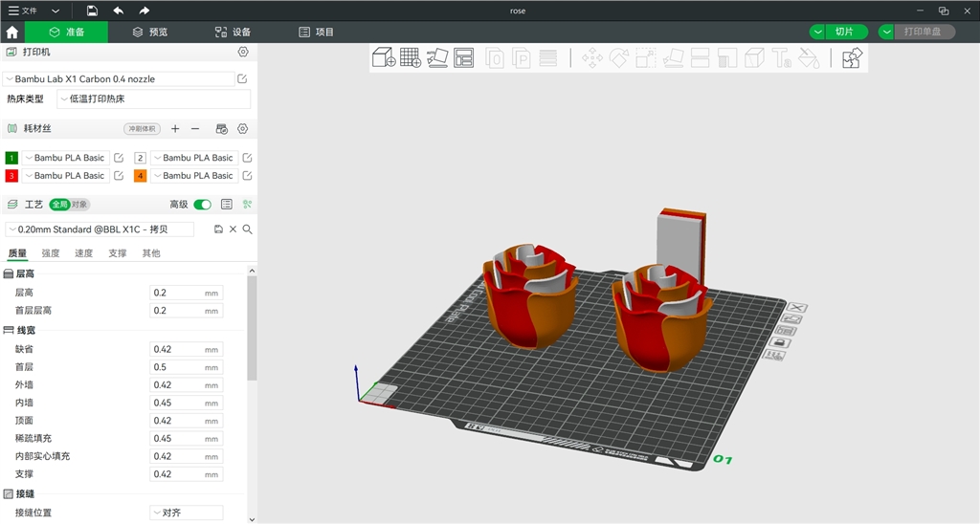
Task: Click the Arrange all objects icon
Action: (x=464, y=58)
